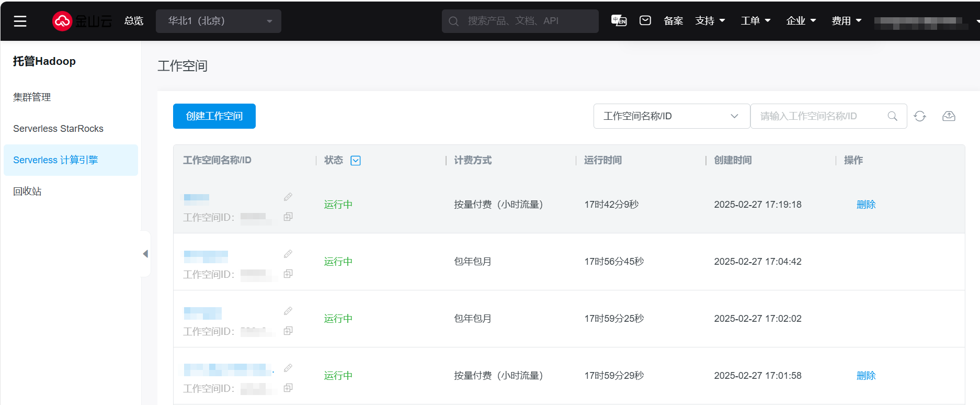
Task: Go to 总览 overview
Action: 134,21
